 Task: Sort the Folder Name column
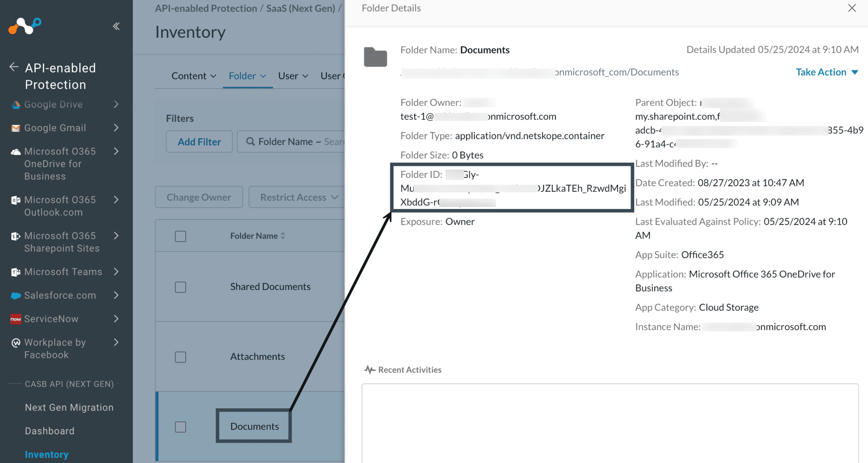(x=283, y=236)
